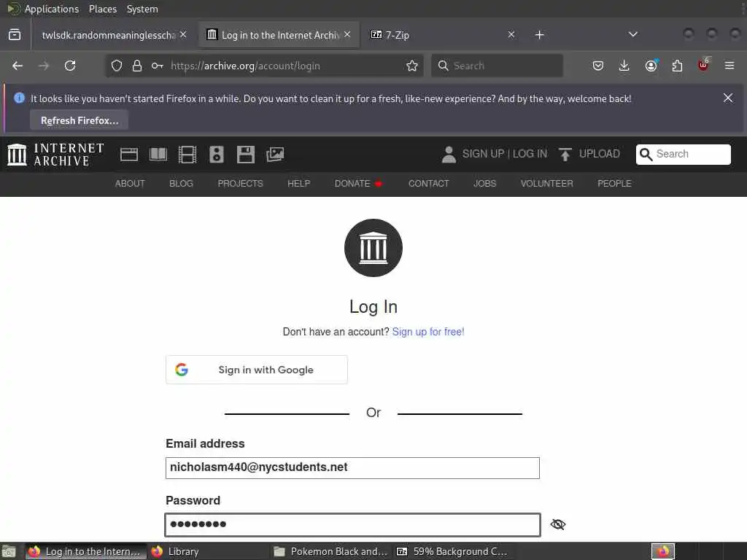Open the System menu
The height and width of the screenshot is (560, 747).
click(142, 9)
